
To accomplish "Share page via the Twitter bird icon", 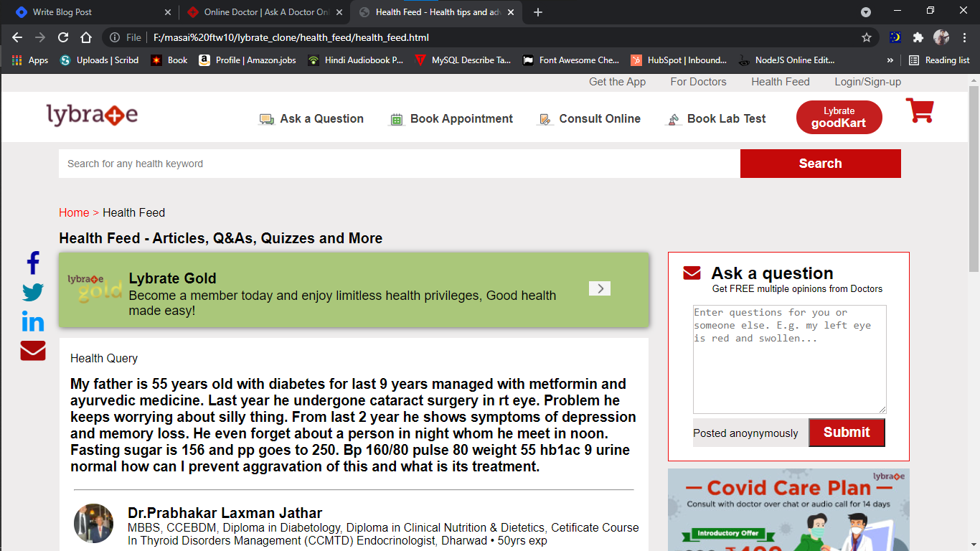I will [x=33, y=293].
